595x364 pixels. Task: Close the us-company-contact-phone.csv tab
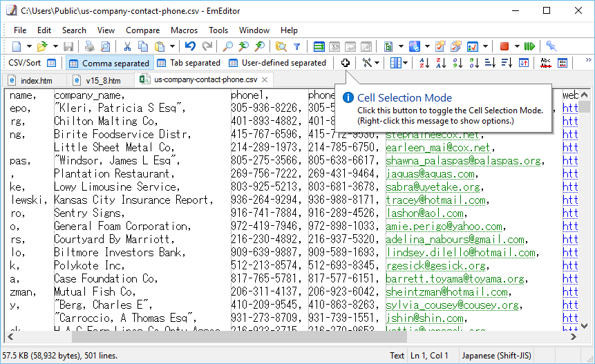pyautogui.click(x=265, y=79)
